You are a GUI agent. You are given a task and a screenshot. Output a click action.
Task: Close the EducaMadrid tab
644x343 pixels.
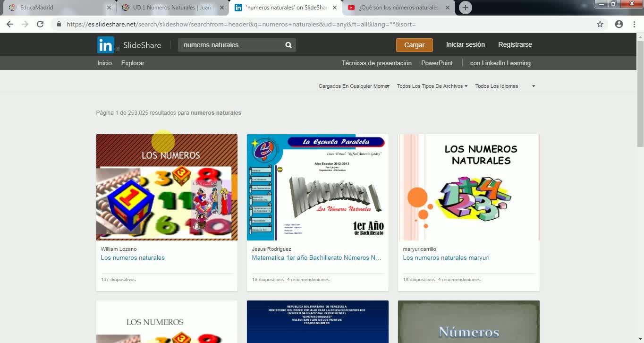tap(109, 8)
